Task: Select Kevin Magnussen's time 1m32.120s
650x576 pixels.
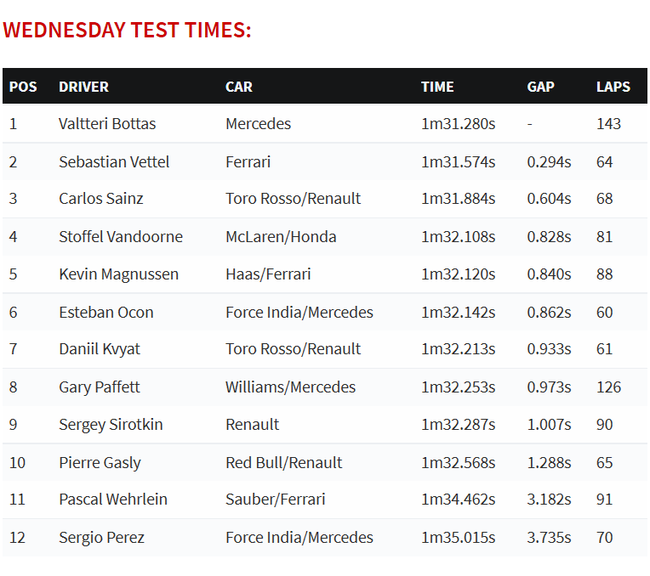Action: pos(458,274)
